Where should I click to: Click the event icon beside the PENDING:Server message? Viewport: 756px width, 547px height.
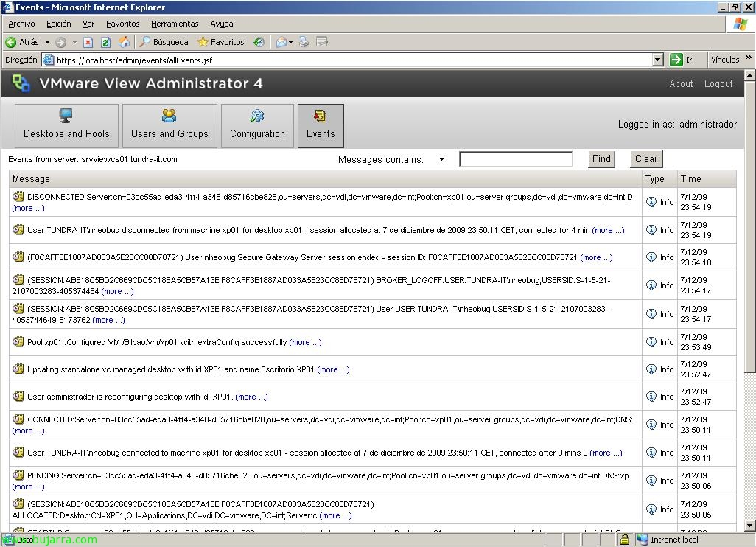(x=18, y=475)
